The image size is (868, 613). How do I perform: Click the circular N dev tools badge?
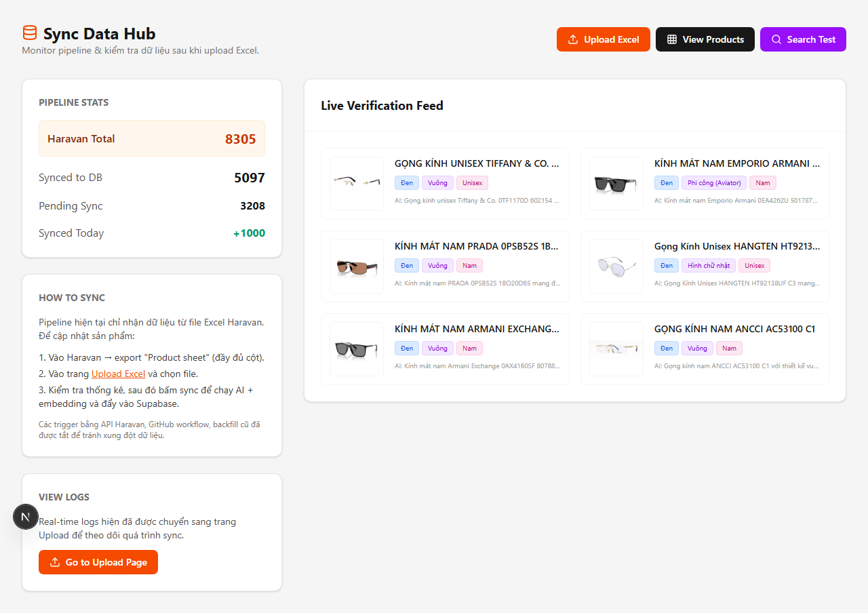tap(26, 517)
